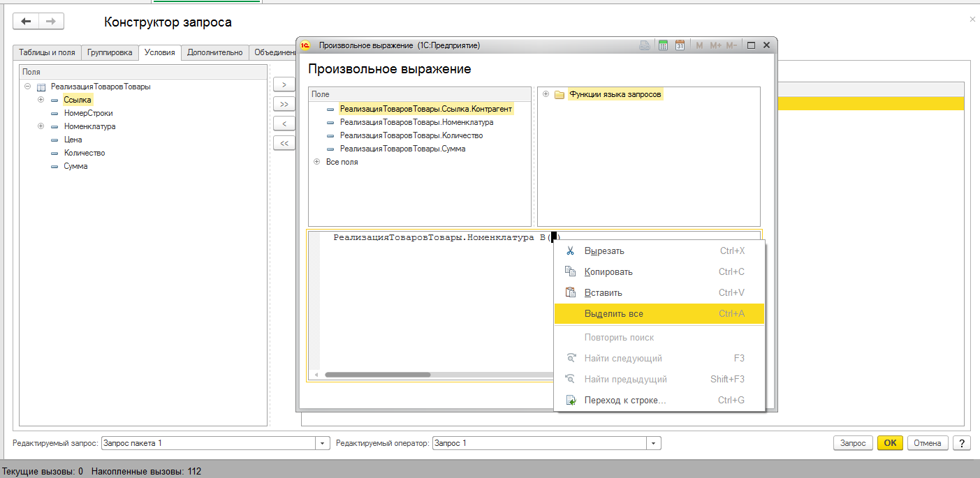Click the Запрос пакета 1 field
The image size is (980, 478).
pyautogui.click(x=210, y=443)
